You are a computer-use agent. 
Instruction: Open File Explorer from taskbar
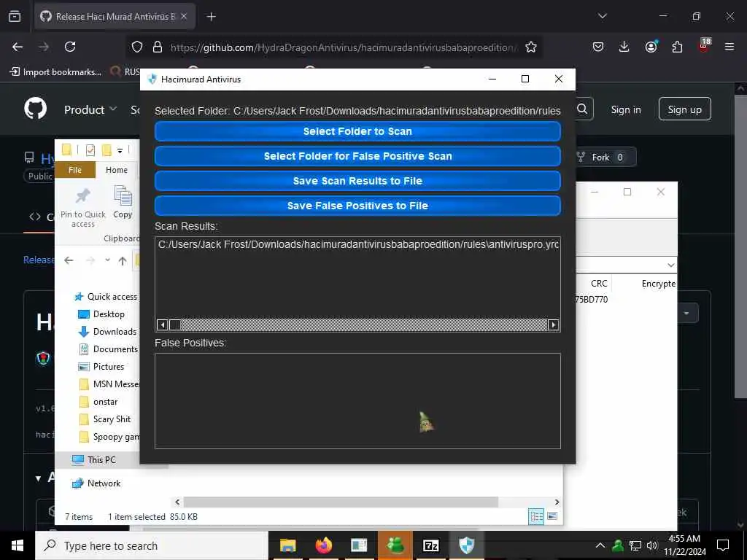tap(287, 545)
